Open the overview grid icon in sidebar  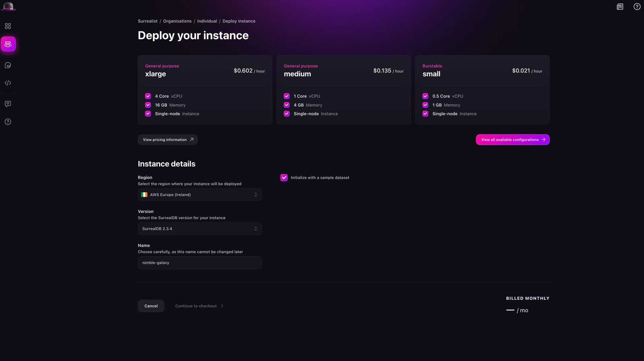click(x=8, y=26)
